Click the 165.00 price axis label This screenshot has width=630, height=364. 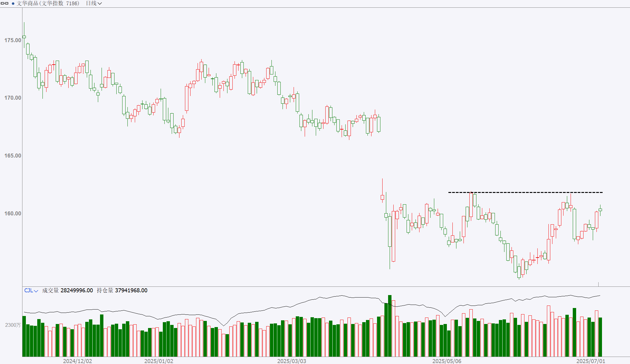[13, 156]
